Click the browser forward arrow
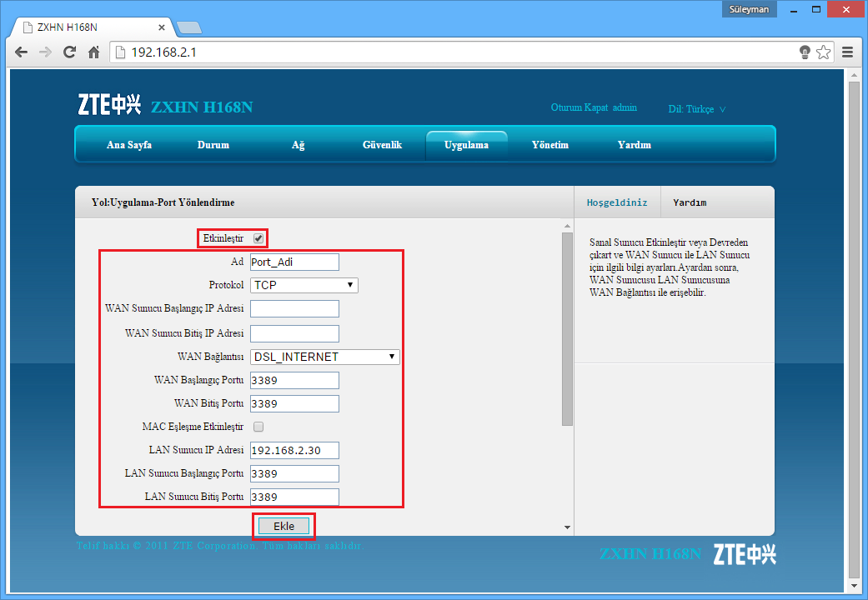The height and width of the screenshot is (600, 868). pos(45,52)
